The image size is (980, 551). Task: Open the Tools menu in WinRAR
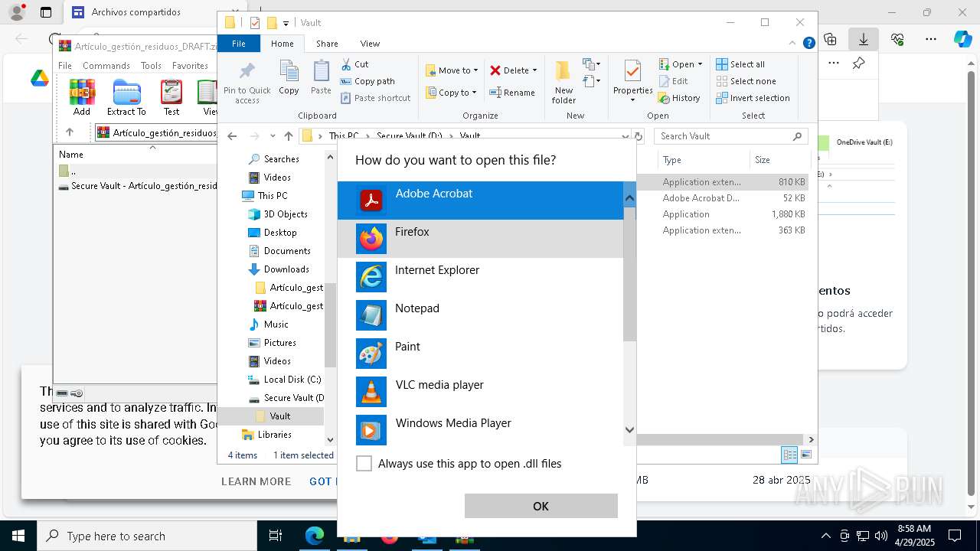click(x=151, y=66)
